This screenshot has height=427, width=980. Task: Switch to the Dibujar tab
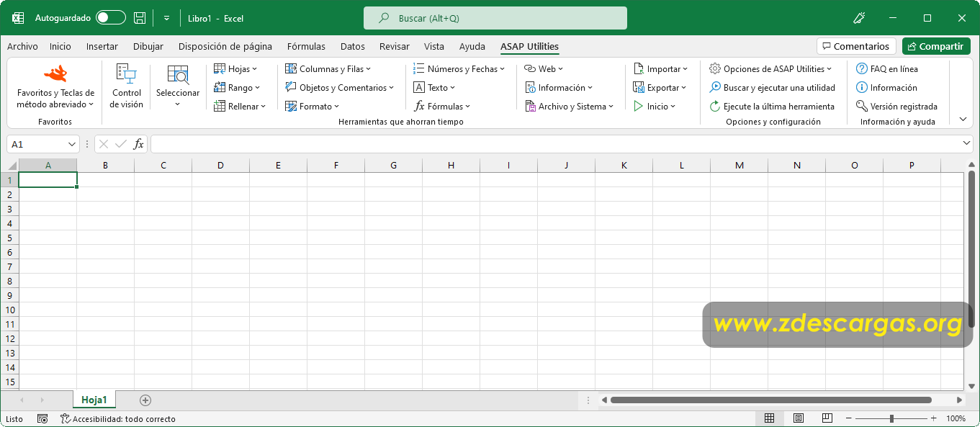coord(148,46)
